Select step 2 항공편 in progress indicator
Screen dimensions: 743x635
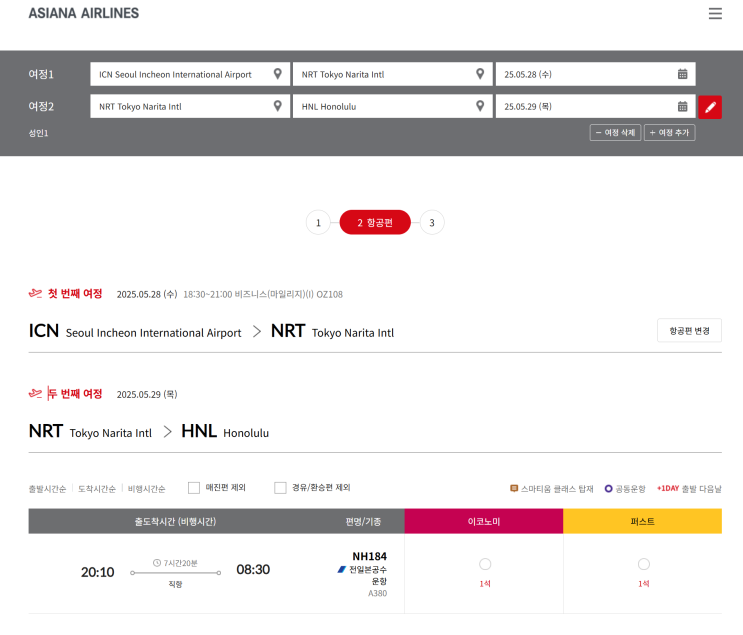point(375,222)
